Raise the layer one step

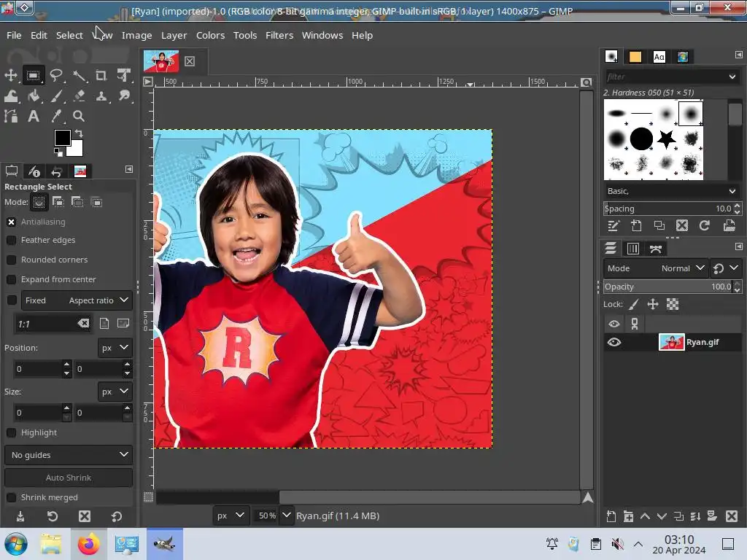pyautogui.click(x=645, y=516)
